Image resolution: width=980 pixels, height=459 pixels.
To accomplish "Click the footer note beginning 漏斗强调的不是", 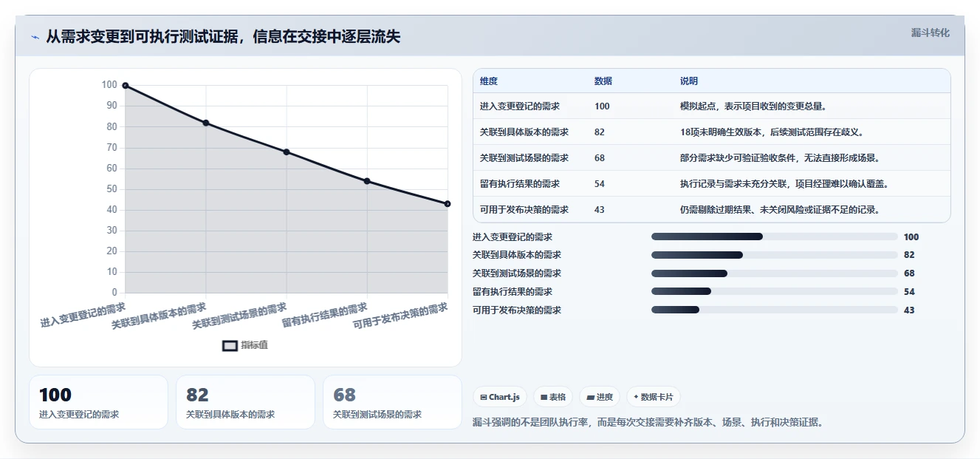I will 648,423.
